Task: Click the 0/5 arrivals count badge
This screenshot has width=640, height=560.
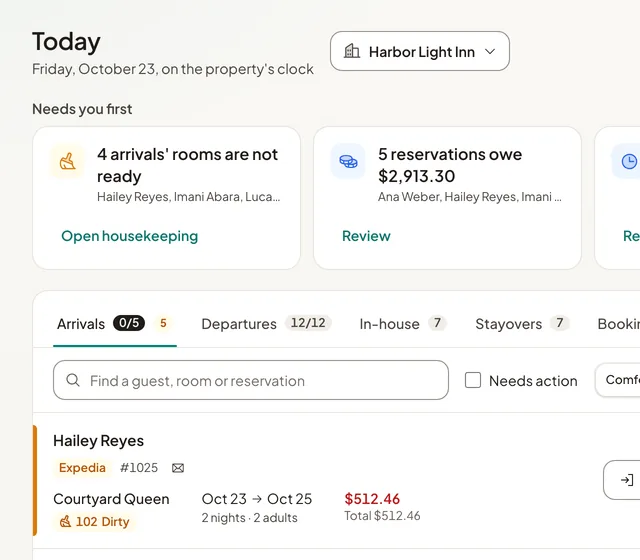Action: tap(129, 323)
